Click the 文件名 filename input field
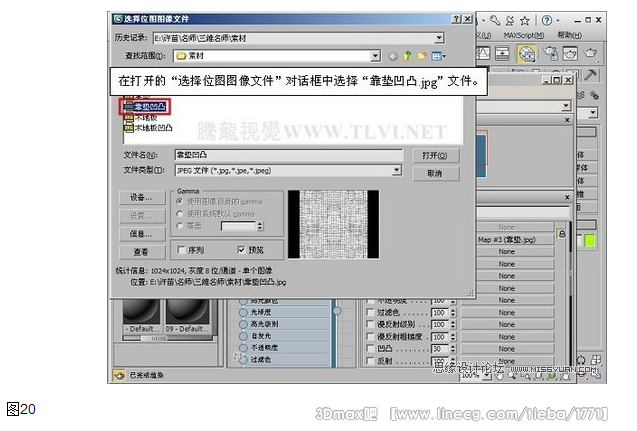The width and height of the screenshot is (637, 431). 289,155
